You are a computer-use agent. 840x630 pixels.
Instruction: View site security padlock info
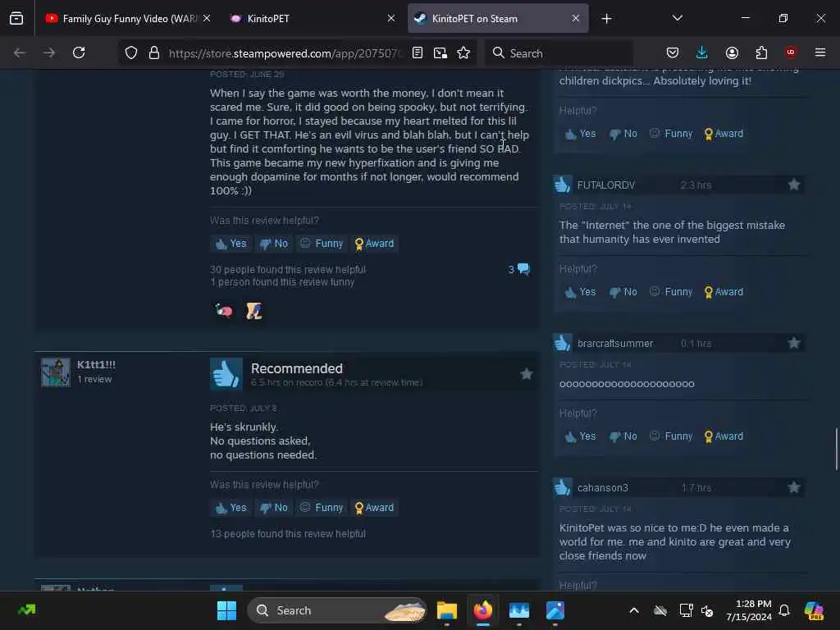154,53
